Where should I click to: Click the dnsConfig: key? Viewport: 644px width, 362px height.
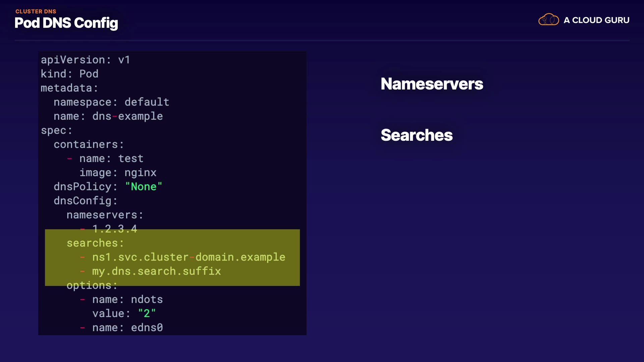tap(86, 201)
